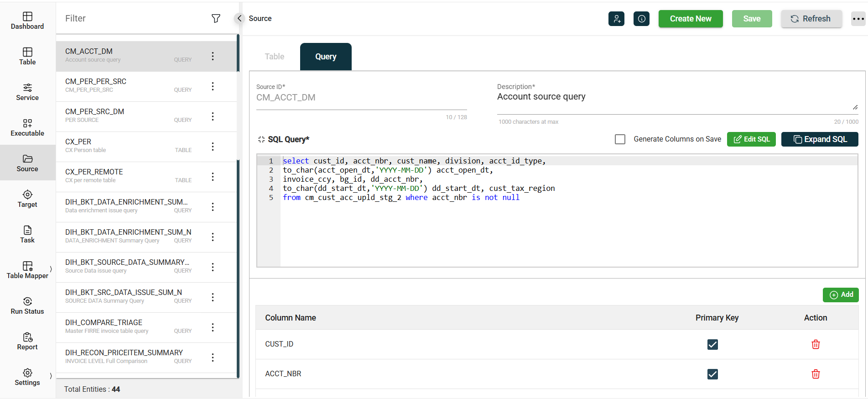This screenshot has height=400, width=868.
Task: Open the Target section in sidebar
Action: coord(27,199)
